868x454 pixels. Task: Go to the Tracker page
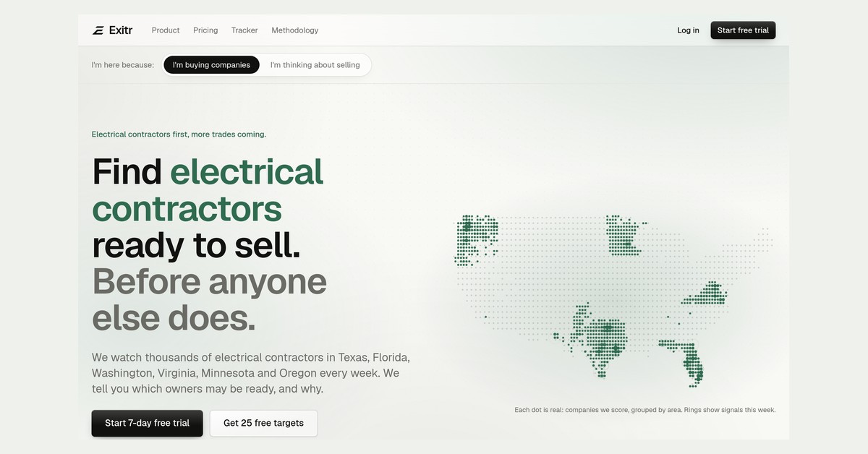(x=244, y=30)
